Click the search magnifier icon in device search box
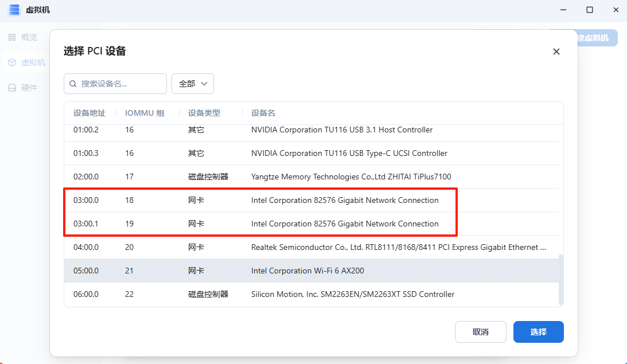 73,84
